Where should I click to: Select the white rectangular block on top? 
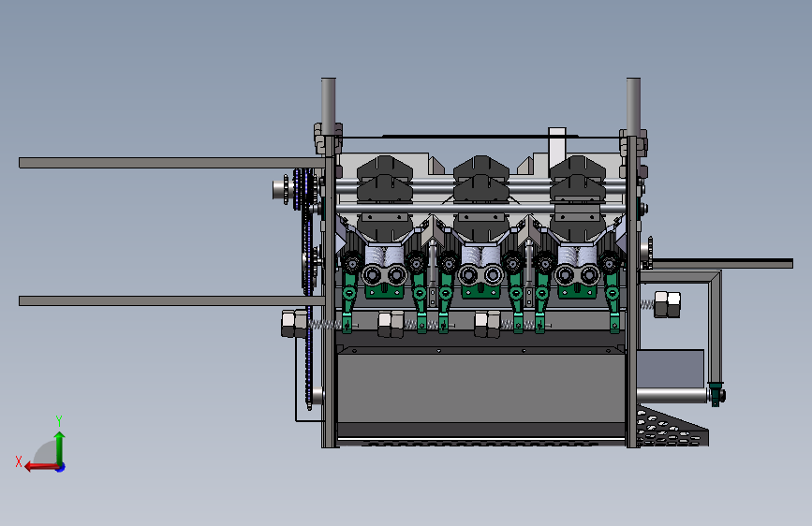coord(556,147)
